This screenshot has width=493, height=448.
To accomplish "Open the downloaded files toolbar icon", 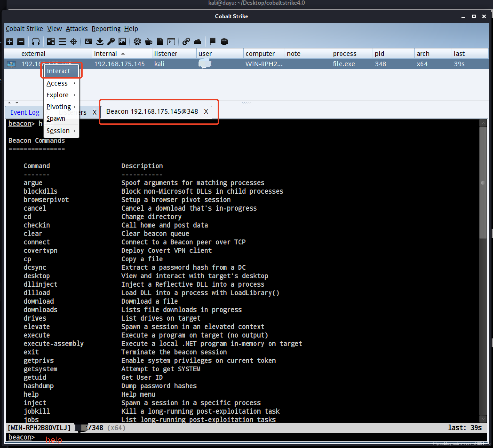I will tap(100, 42).
